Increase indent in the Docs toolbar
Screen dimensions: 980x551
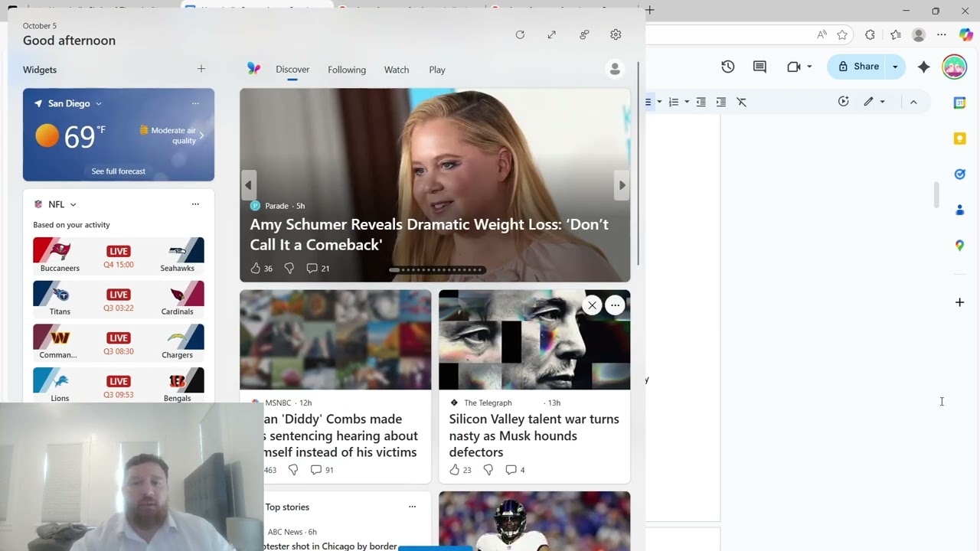coord(721,102)
